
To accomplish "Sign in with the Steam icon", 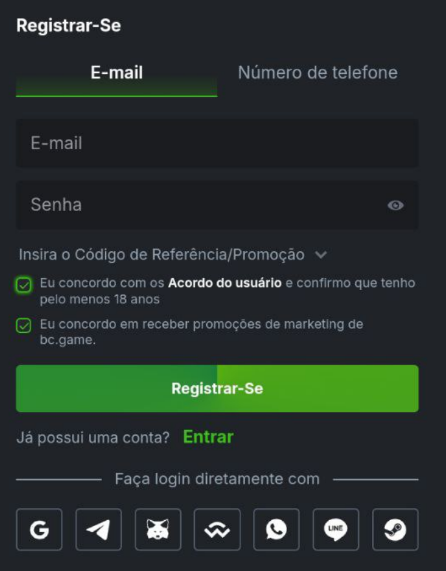I will [x=395, y=529].
